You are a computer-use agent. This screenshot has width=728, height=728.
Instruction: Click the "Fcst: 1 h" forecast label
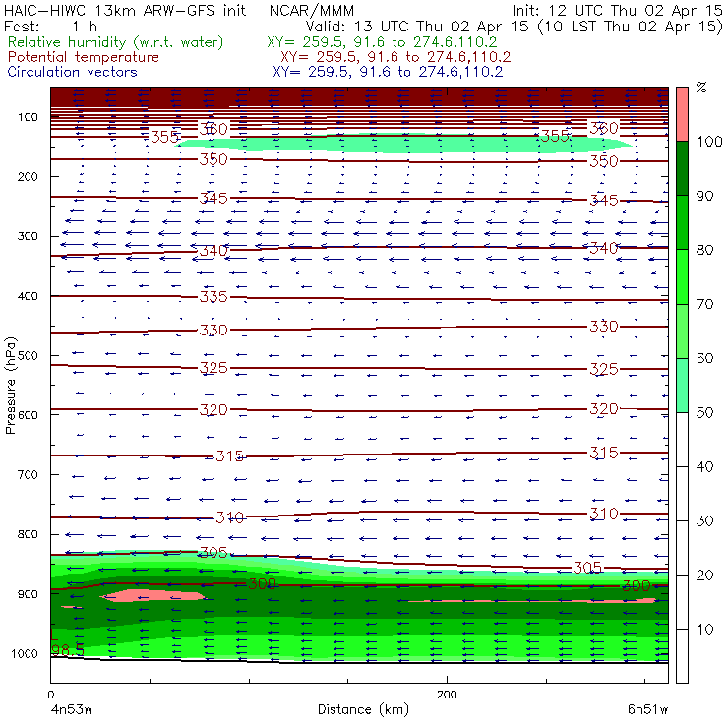click(x=50, y=27)
